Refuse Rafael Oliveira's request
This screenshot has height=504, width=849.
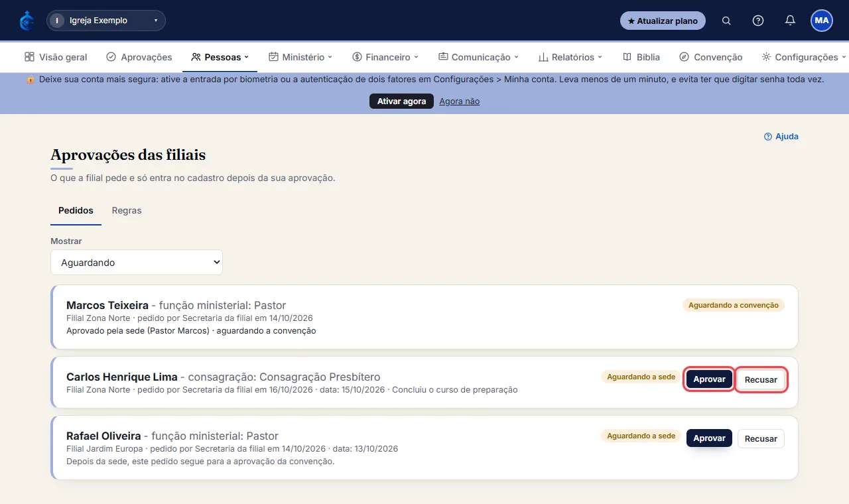761,438
